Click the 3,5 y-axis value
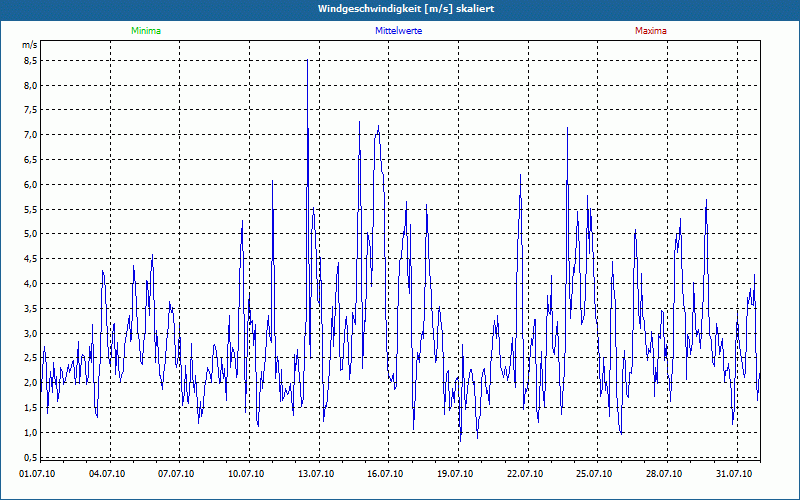The image size is (800, 500). 31,308
